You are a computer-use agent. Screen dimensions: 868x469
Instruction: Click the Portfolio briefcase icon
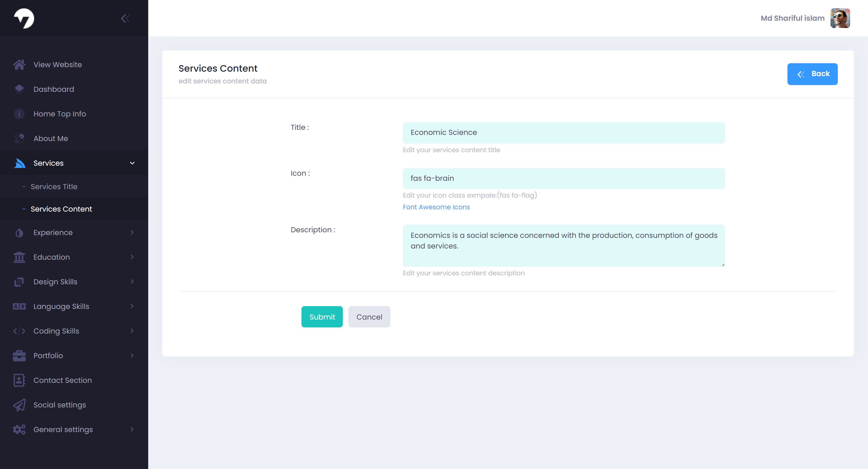(19, 356)
